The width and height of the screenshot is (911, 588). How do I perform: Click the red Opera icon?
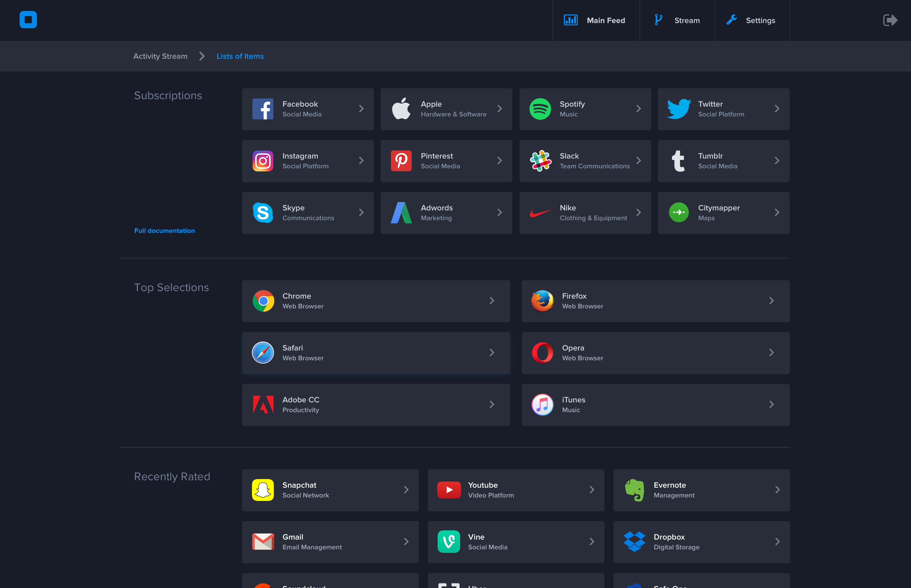click(543, 353)
